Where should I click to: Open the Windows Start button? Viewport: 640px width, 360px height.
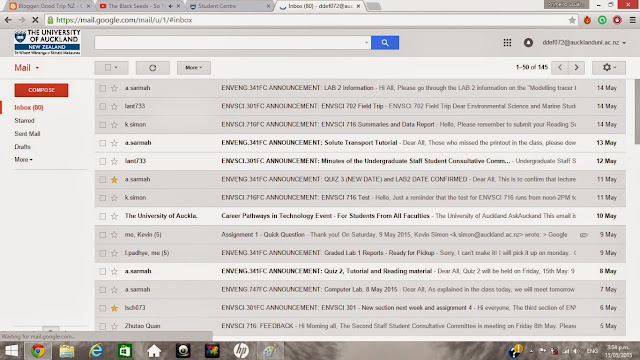11,351
